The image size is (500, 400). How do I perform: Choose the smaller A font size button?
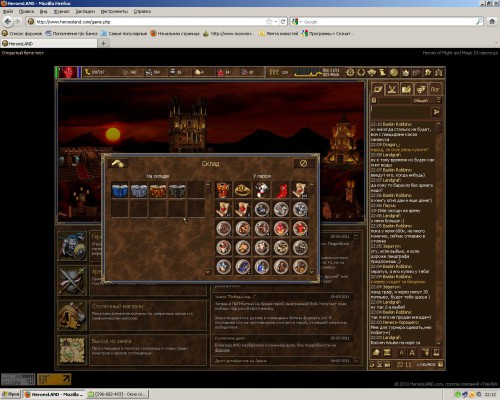402,353
